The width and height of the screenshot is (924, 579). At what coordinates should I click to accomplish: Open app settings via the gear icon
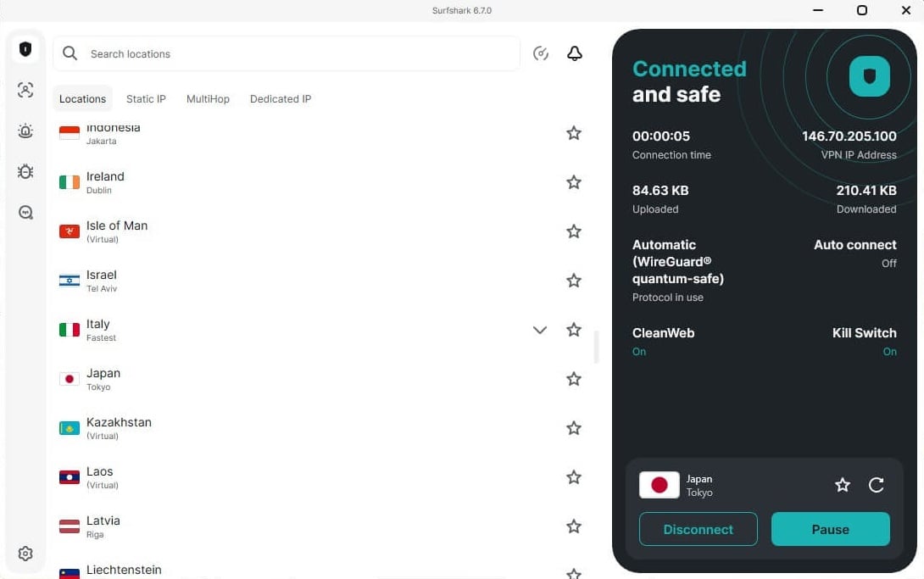coord(25,553)
